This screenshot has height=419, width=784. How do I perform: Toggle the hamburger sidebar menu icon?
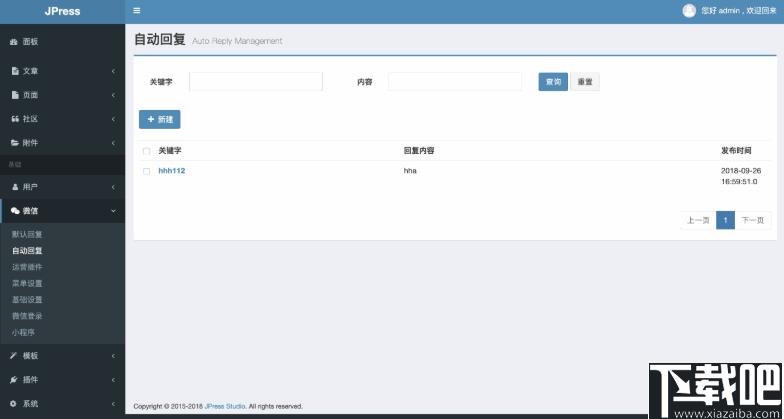pyautogui.click(x=136, y=10)
